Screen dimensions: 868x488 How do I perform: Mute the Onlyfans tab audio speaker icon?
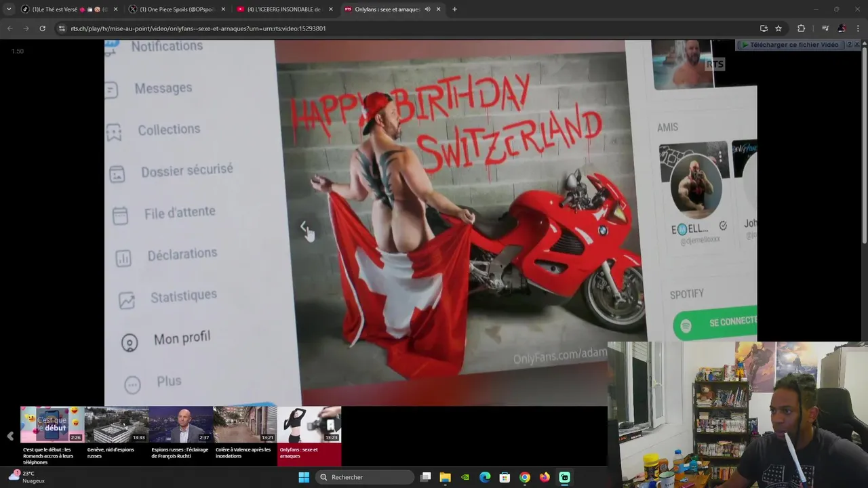427,9
